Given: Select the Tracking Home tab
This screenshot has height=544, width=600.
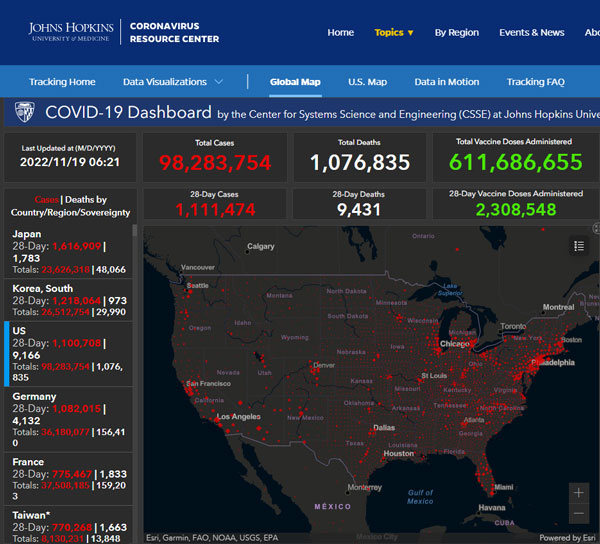Looking at the screenshot, I should pyautogui.click(x=62, y=82).
